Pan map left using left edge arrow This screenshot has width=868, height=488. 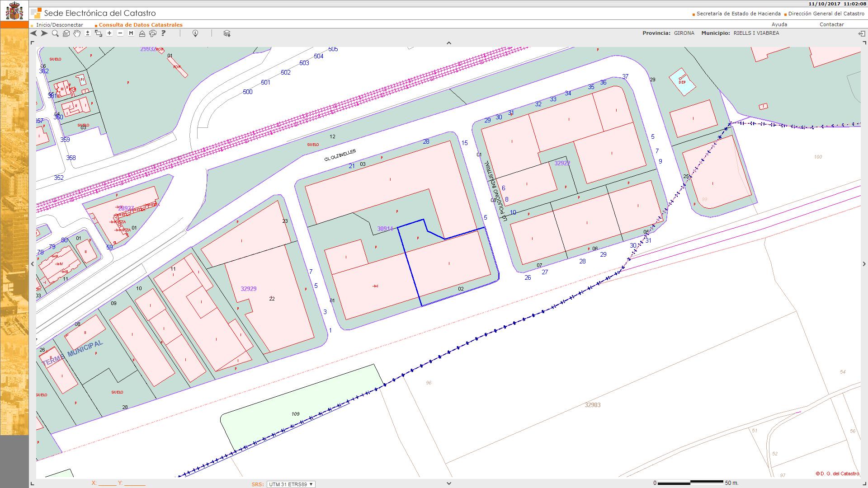33,264
